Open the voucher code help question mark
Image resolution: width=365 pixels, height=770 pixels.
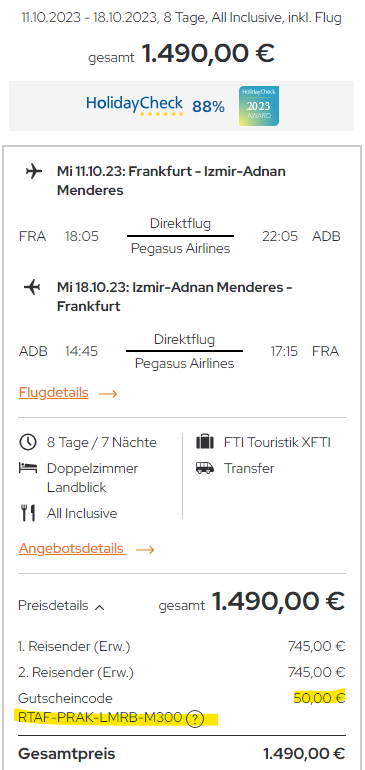[195, 719]
